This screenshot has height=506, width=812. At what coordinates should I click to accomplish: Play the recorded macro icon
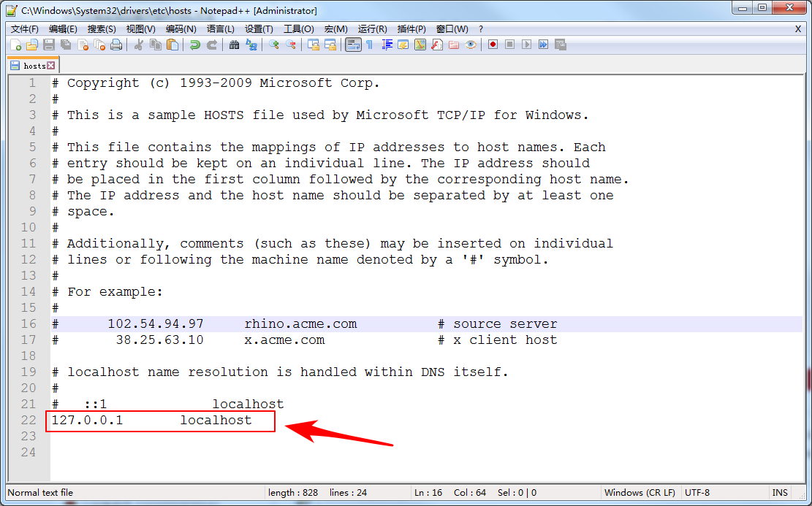[x=528, y=45]
